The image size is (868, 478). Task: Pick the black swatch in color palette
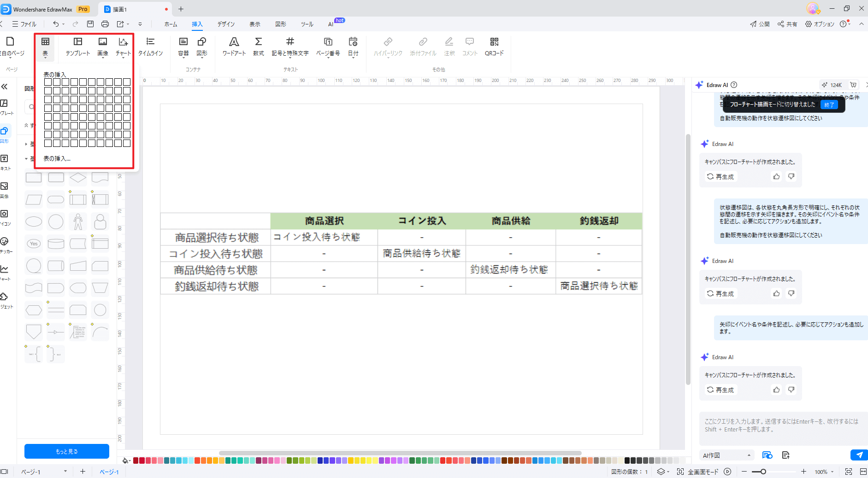click(x=627, y=461)
